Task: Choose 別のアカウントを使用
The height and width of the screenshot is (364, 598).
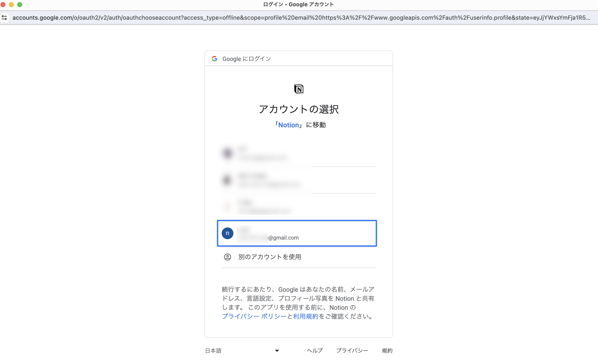Action: tap(299, 257)
